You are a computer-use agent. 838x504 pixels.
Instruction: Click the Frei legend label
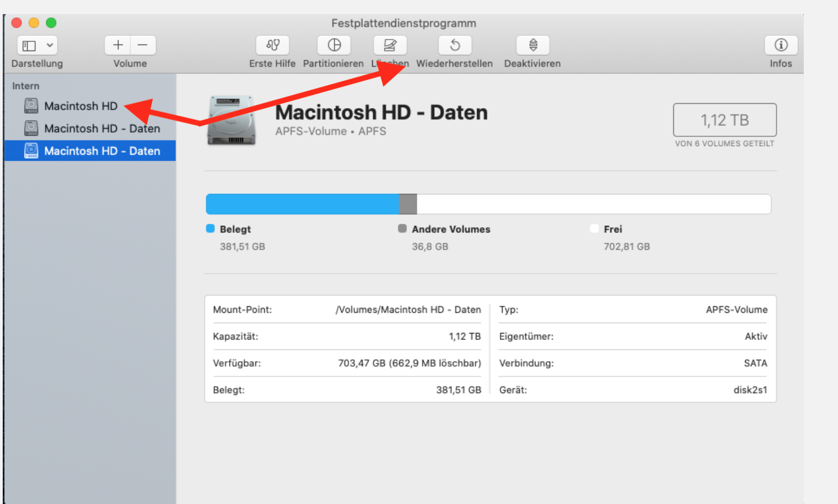[613, 229]
